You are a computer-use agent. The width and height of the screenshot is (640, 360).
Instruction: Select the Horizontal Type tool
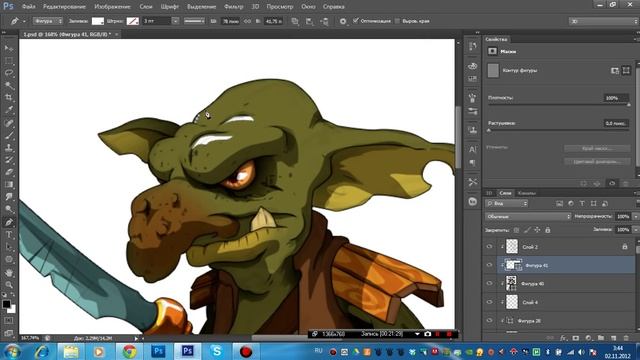click(x=9, y=235)
